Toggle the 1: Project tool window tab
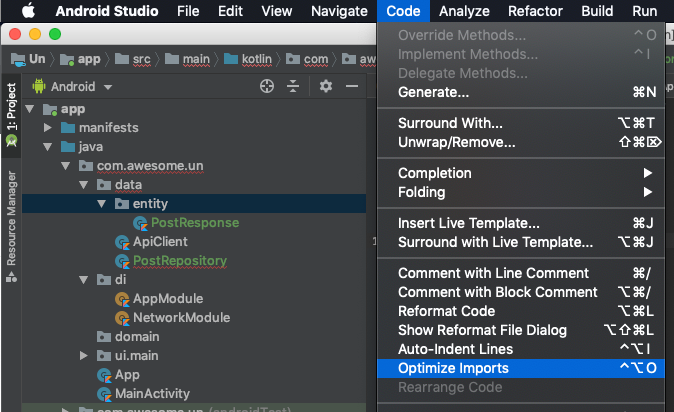 pos(11,115)
